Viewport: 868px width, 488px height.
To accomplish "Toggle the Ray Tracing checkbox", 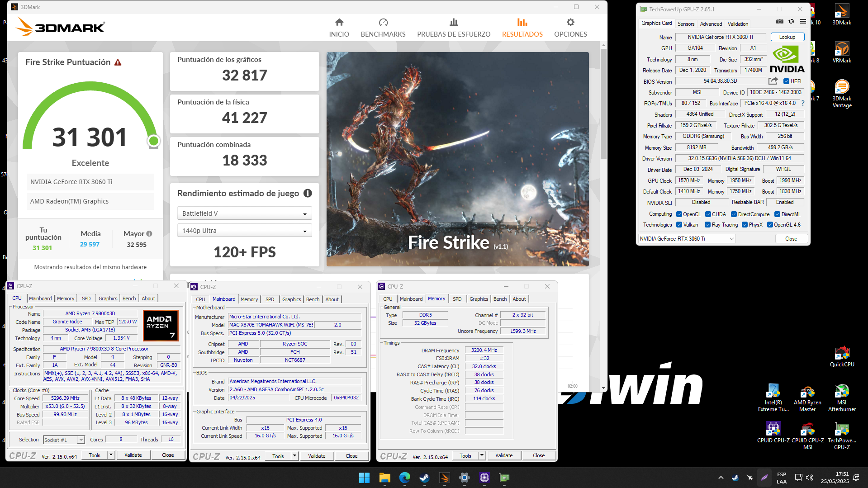I will tap(707, 225).
